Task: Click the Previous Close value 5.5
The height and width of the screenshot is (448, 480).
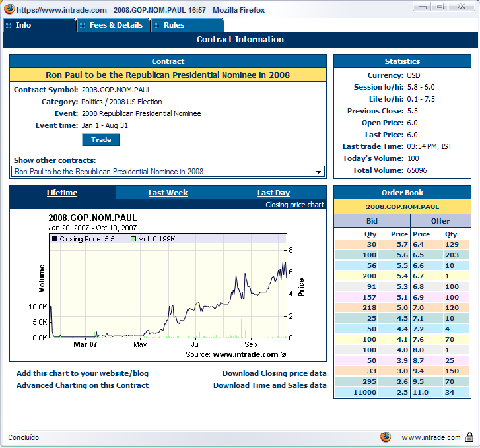Action: pos(413,111)
